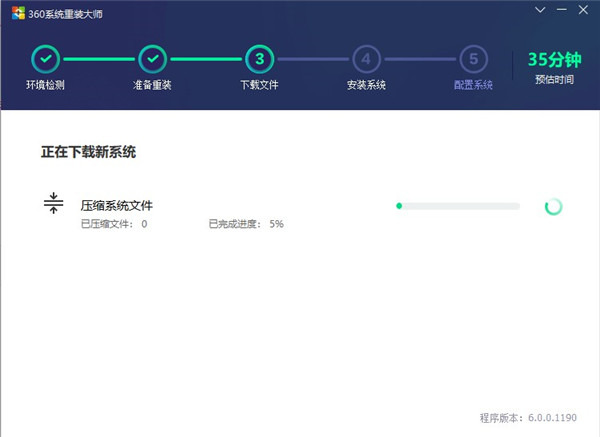Minimize the 360 reinstall window

click(x=561, y=12)
